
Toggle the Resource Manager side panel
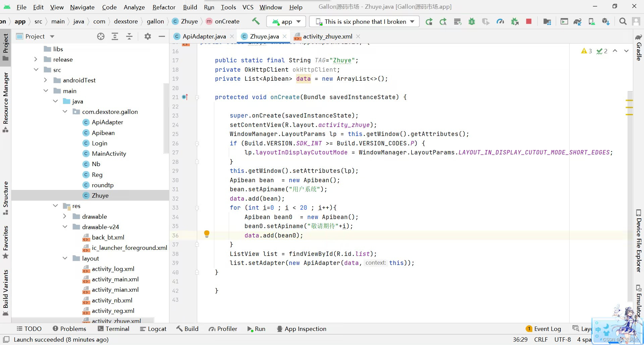tap(6, 102)
